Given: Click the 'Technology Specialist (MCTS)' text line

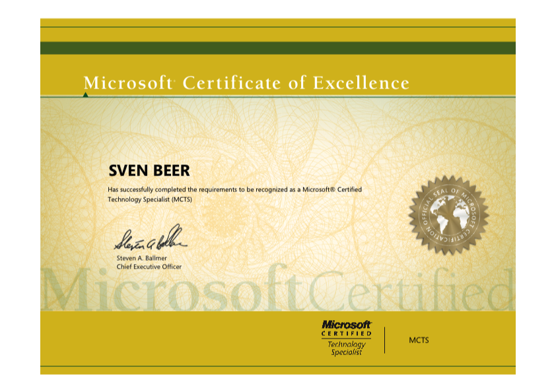Looking at the screenshot, I should [150, 199].
